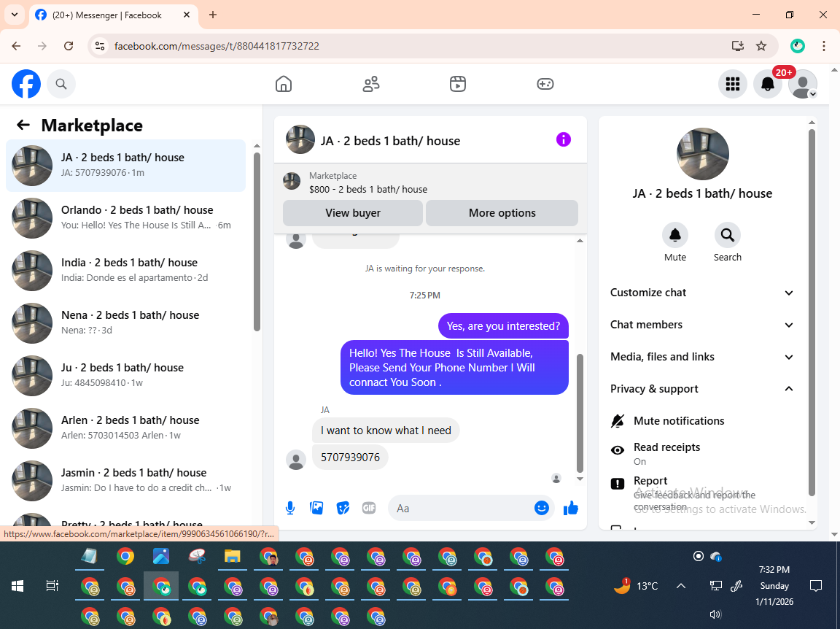Click the phone number message 5707939076
This screenshot has width=840, height=629.
tap(350, 458)
